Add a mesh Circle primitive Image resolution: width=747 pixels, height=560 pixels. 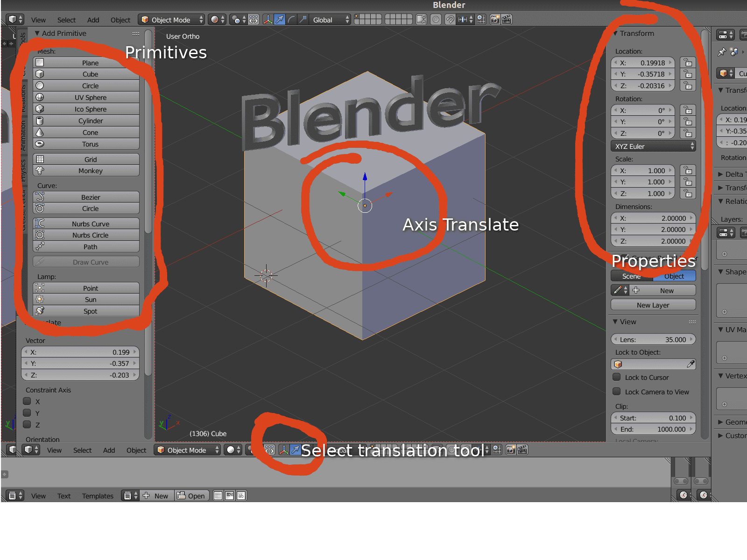pyautogui.click(x=86, y=86)
